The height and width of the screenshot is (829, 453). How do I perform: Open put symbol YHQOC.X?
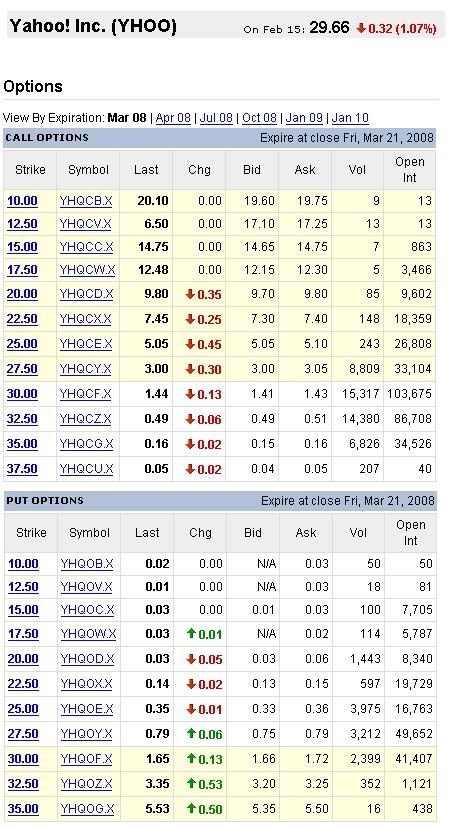click(87, 610)
